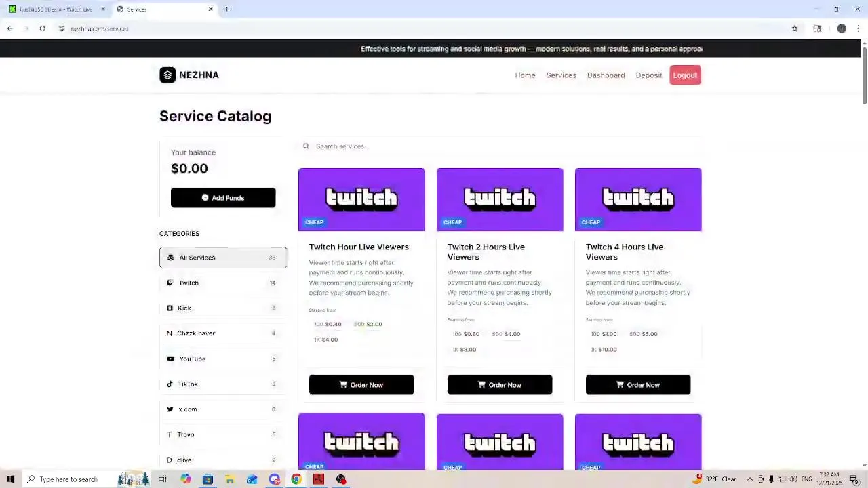
Task: Open Services in the navigation
Action: [561, 75]
